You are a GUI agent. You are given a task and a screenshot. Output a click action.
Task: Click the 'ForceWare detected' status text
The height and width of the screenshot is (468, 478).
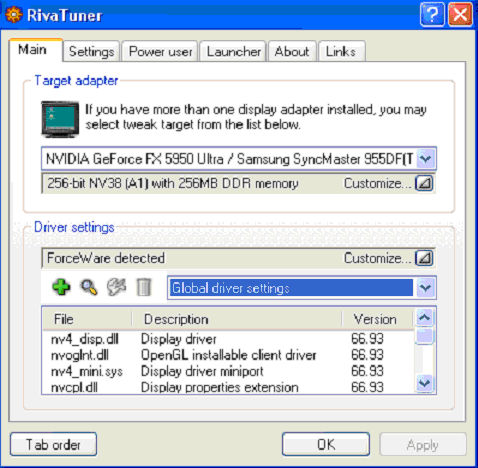(x=106, y=258)
